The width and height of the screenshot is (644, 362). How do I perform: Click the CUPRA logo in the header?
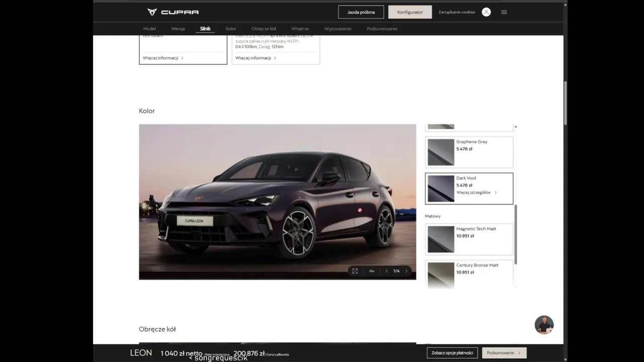173,12
